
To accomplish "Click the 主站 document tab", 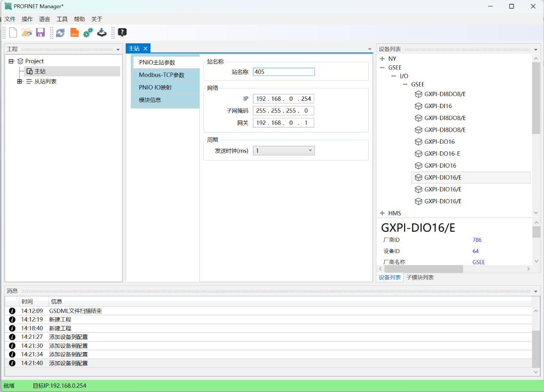I will tap(135, 48).
